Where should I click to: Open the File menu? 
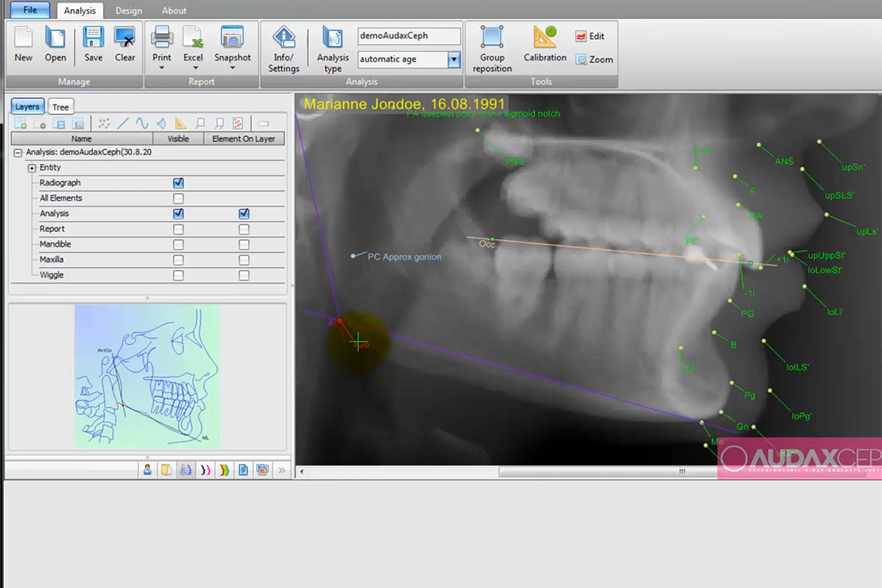tap(30, 10)
